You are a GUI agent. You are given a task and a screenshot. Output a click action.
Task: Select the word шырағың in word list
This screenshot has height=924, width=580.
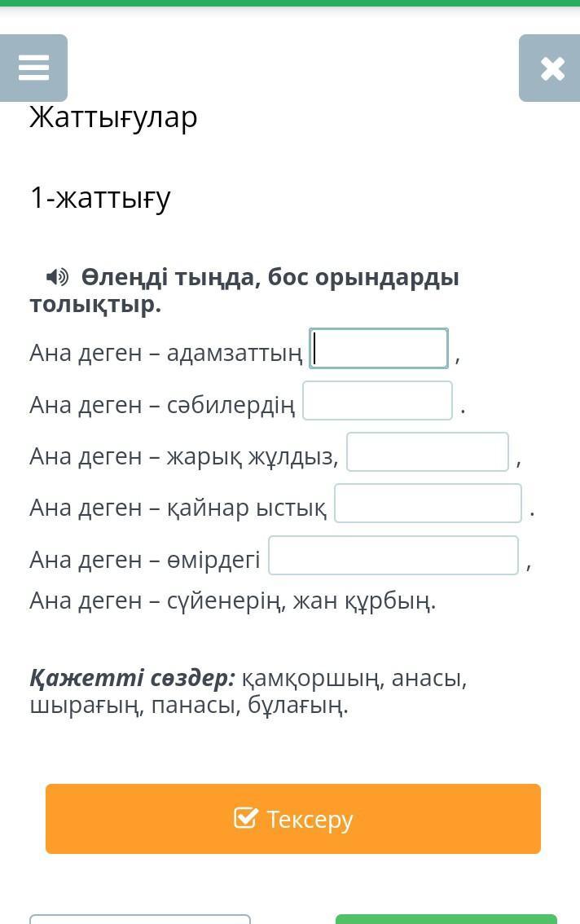[83, 706]
